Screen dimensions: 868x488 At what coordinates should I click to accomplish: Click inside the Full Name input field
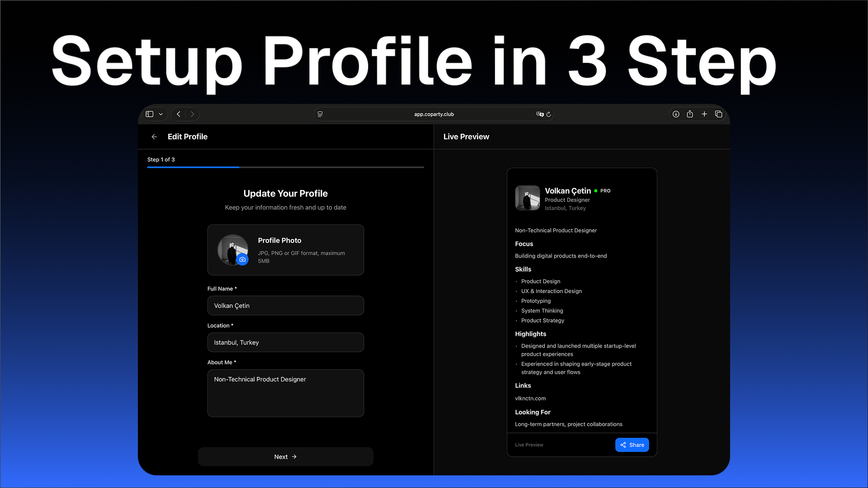pos(285,305)
